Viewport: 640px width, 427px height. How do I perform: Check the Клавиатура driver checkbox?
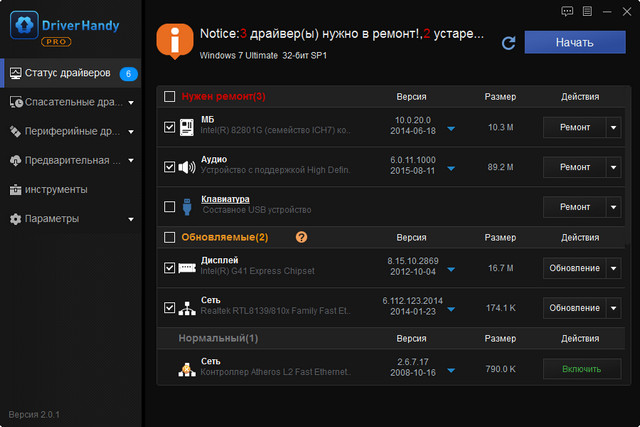pyautogui.click(x=168, y=206)
